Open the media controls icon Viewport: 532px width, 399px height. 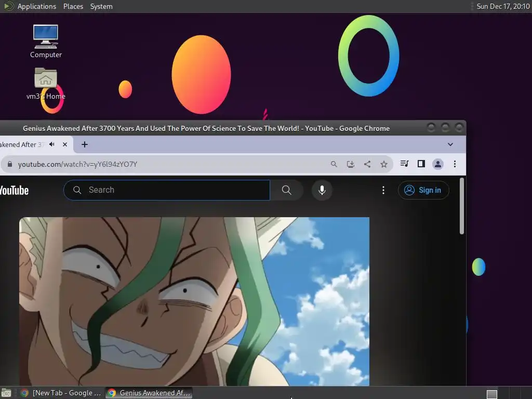(x=404, y=164)
